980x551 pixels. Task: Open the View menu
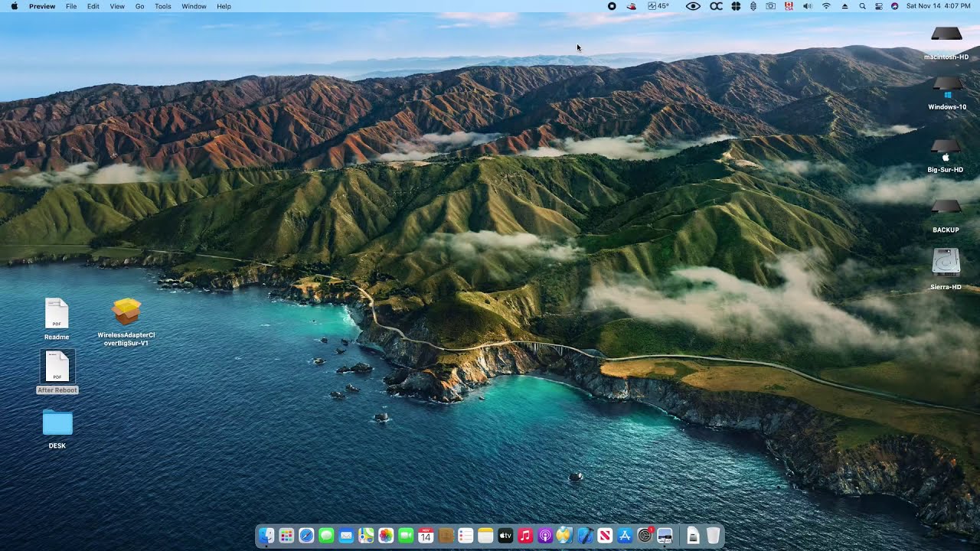click(117, 6)
